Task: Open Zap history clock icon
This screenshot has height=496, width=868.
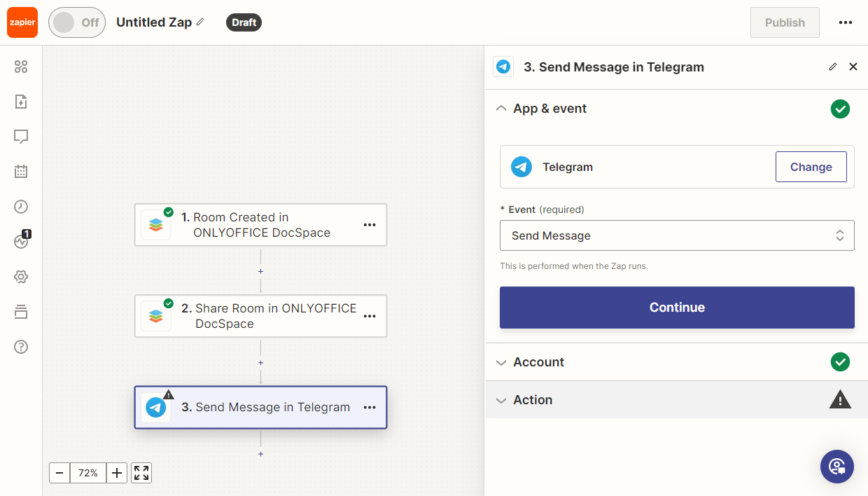Action: pos(21,207)
